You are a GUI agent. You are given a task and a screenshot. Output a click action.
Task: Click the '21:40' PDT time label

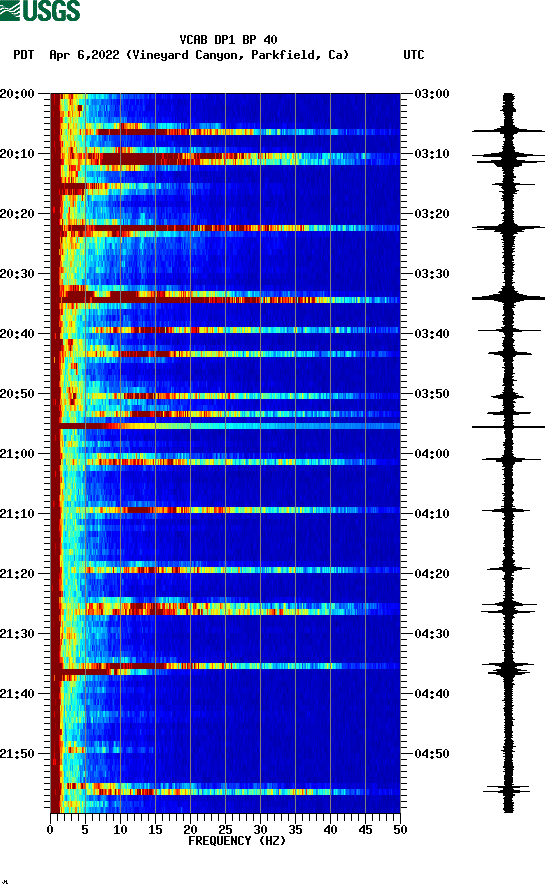point(17,694)
